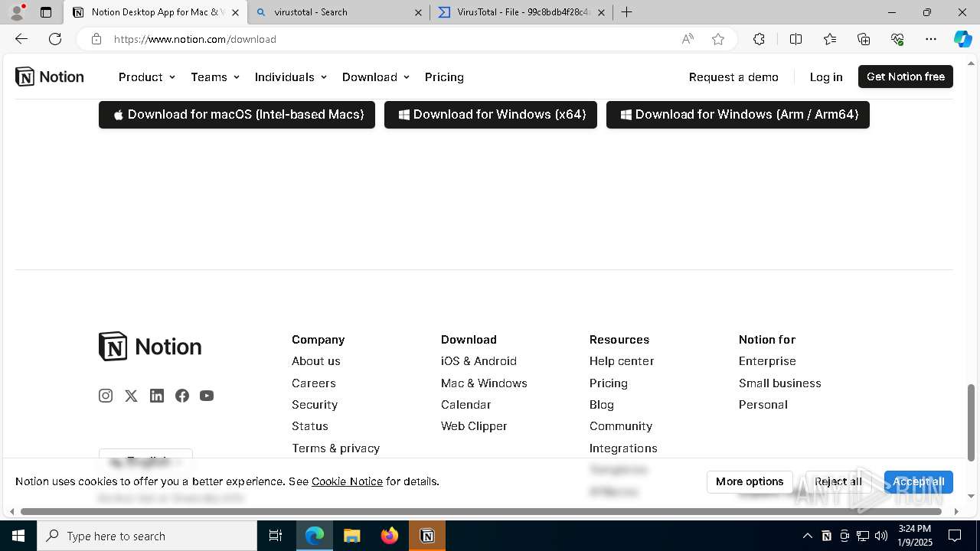This screenshot has width=980, height=551.
Task: Toggle Split screen view
Action: [x=795, y=39]
